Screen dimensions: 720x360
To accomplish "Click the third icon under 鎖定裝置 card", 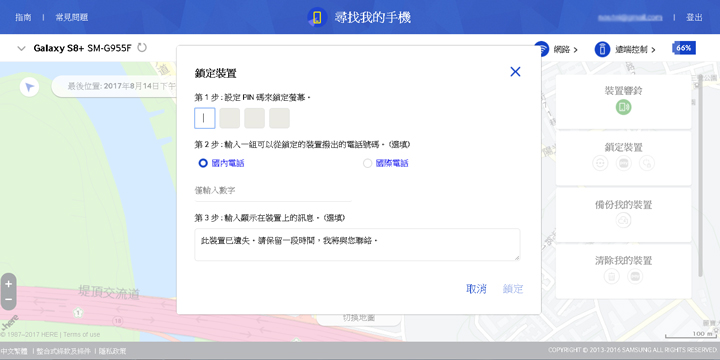I will click(647, 163).
